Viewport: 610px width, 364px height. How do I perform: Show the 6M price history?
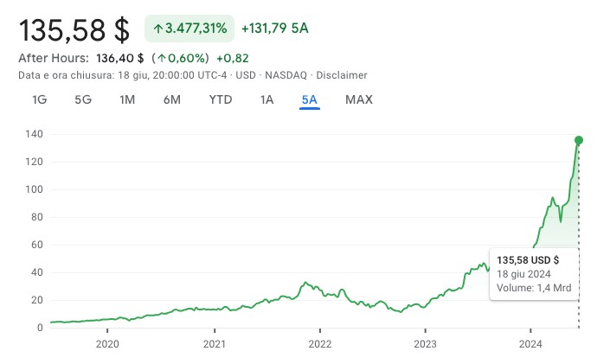pos(172,99)
